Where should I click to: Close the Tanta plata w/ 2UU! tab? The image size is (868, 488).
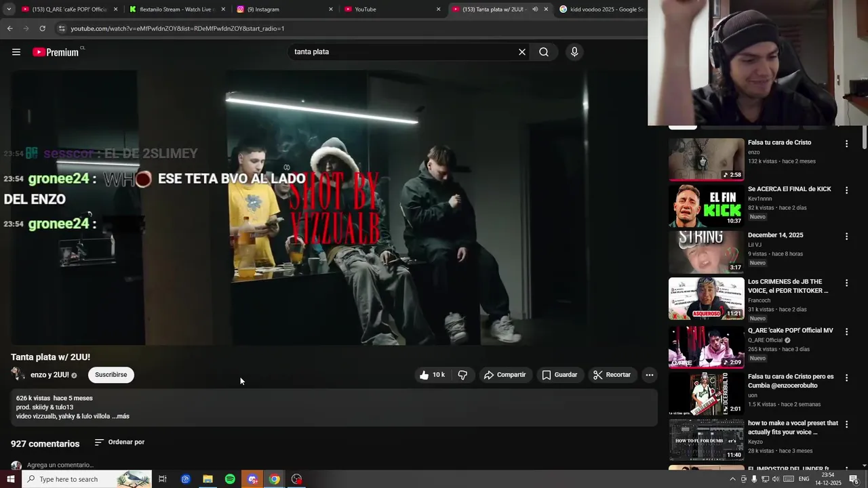tap(546, 9)
